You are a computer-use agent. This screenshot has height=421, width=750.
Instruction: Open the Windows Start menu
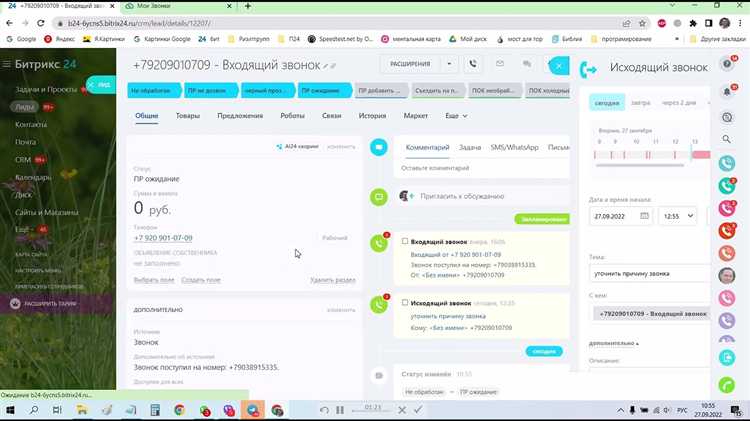[10, 410]
